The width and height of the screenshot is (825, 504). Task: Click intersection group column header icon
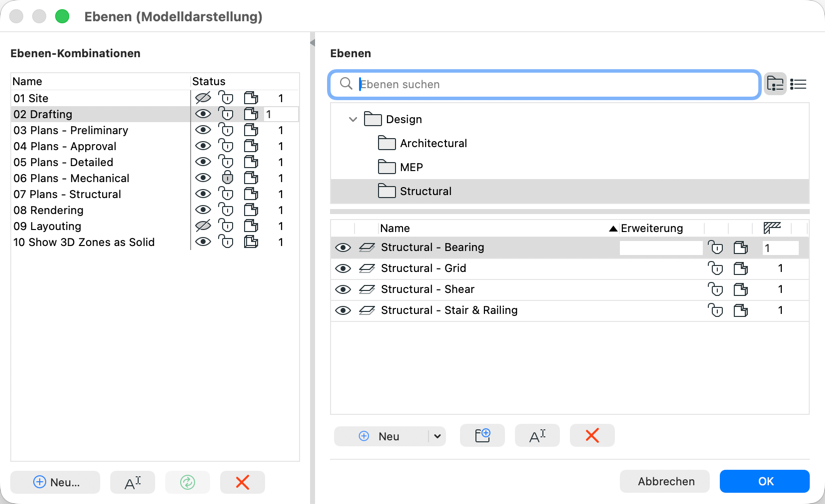pyautogui.click(x=772, y=228)
